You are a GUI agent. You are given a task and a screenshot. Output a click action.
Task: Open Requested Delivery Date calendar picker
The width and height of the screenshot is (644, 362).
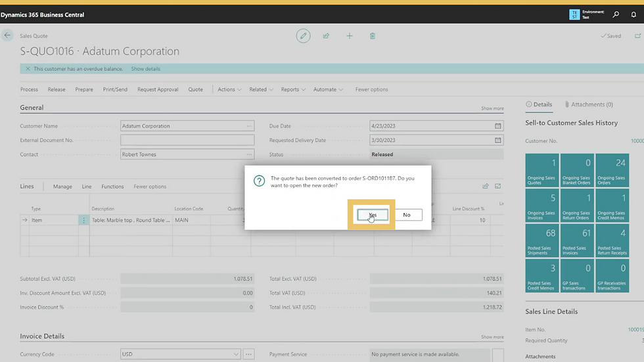pyautogui.click(x=498, y=140)
